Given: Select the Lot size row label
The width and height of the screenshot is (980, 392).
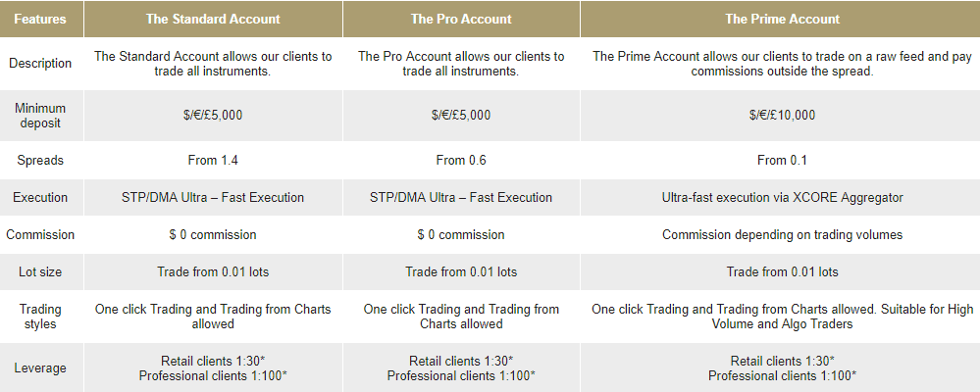Looking at the screenshot, I should pos(40,272).
